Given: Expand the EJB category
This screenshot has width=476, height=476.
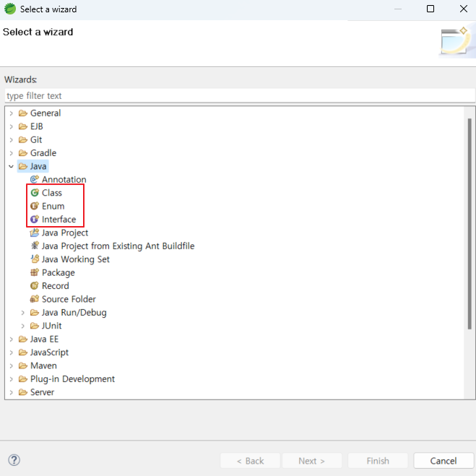Looking at the screenshot, I should pos(12,126).
